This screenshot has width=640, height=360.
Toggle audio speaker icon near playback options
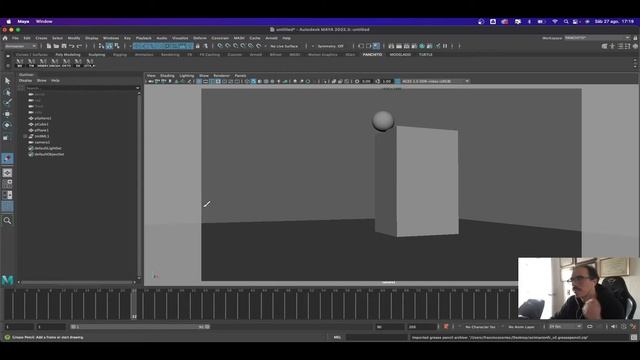[613, 327]
